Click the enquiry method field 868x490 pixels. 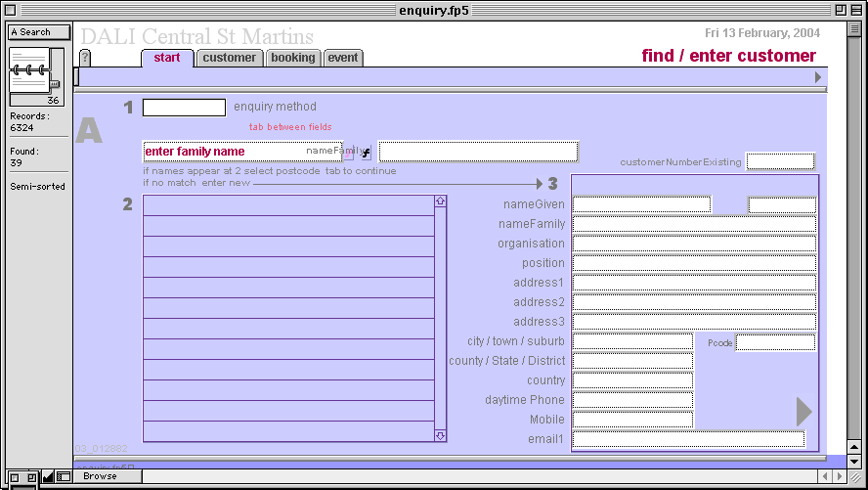[x=184, y=108]
